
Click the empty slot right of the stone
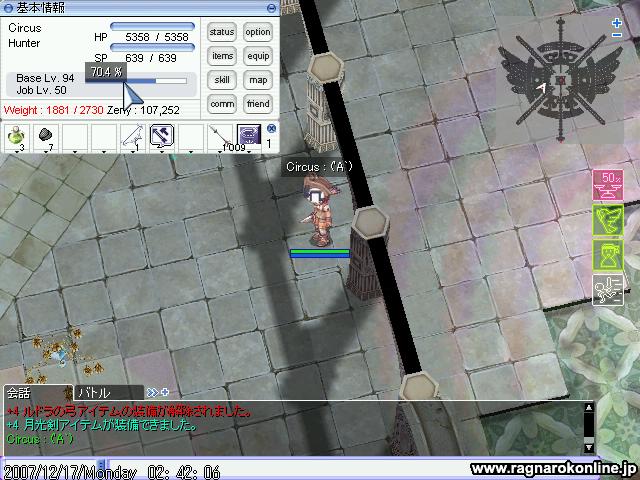coord(75,136)
